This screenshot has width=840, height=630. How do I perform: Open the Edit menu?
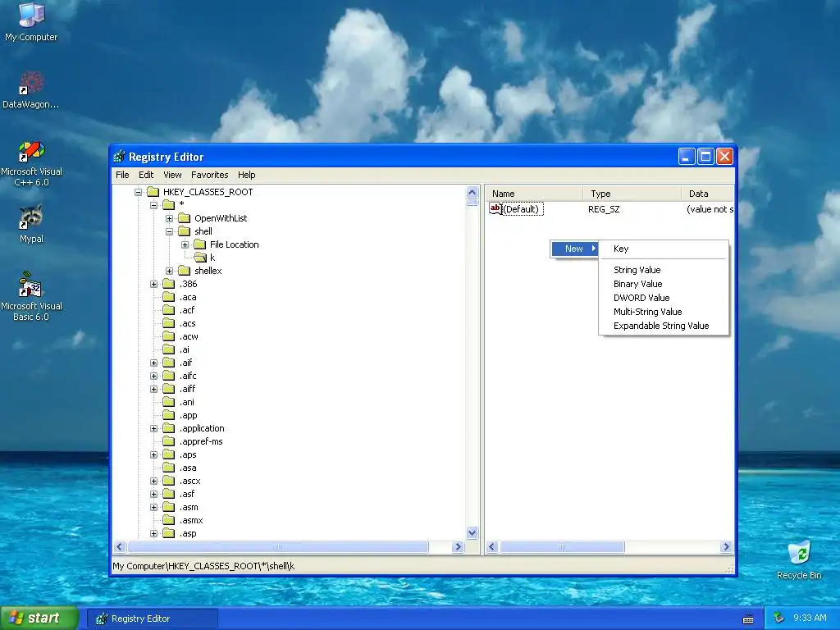tap(146, 175)
